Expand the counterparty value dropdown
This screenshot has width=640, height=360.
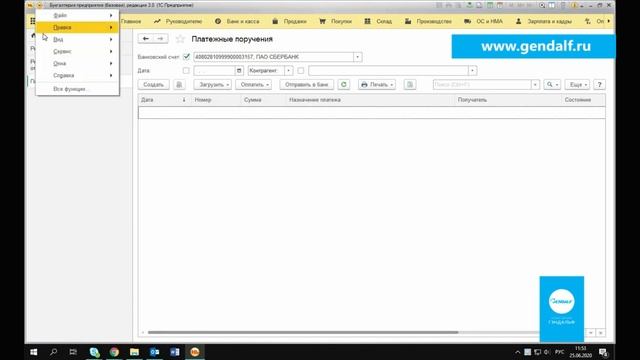click(472, 71)
